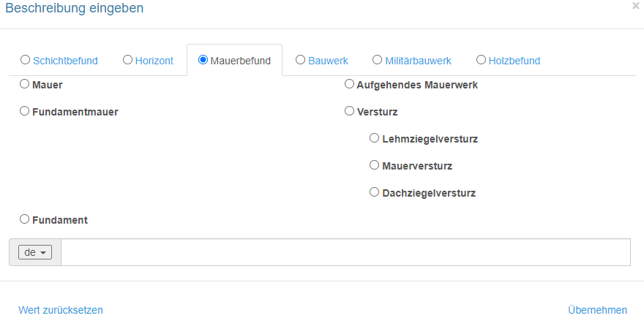Choose the Mauerversturz radio button

(x=374, y=165)
